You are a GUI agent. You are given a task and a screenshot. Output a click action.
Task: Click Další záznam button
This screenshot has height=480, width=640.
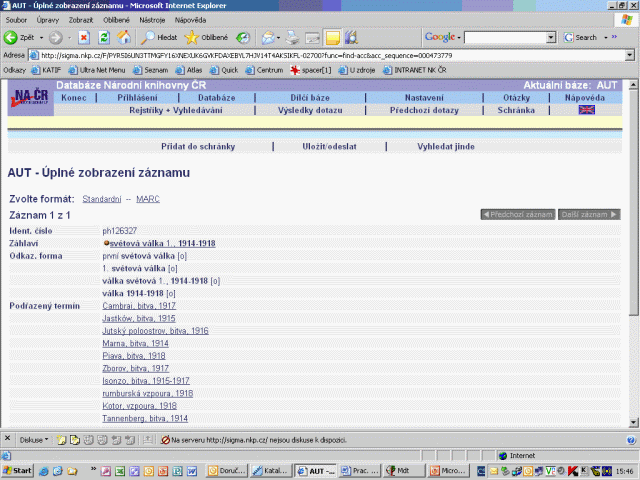[x=589, y=215]
